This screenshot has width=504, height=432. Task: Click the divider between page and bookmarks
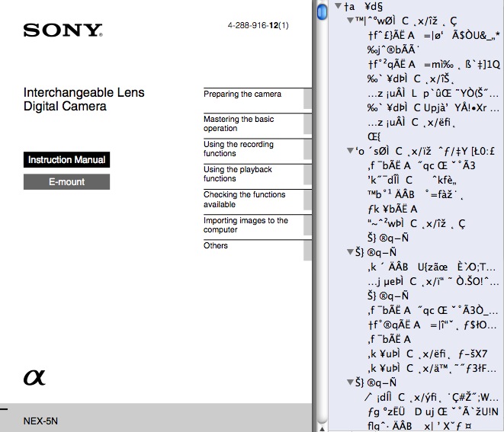pos(315,216)
